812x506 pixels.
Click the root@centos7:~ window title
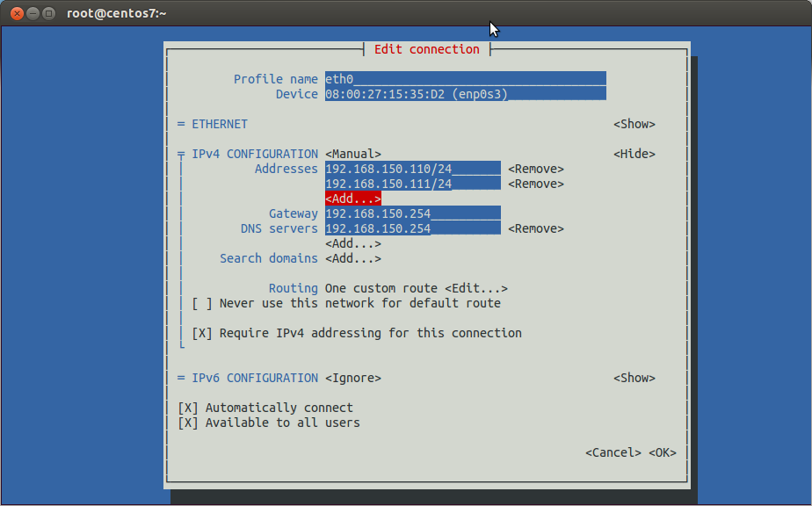[x=117, y=13]
